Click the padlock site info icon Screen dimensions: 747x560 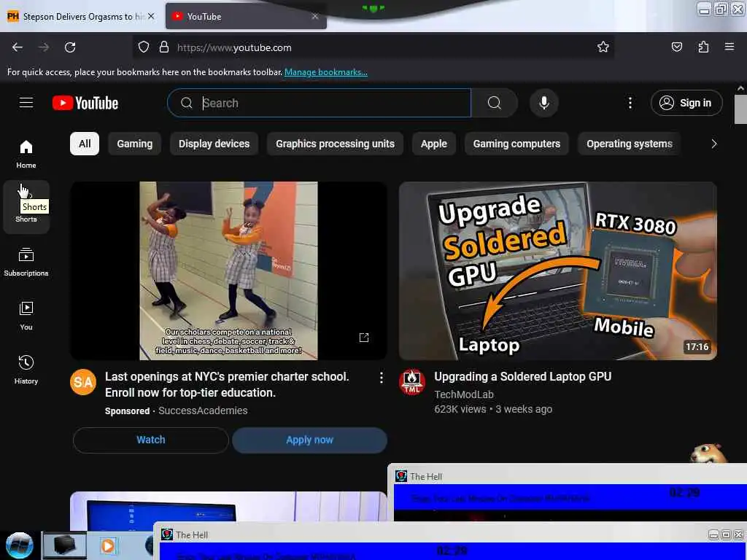(x=164, y=47)
